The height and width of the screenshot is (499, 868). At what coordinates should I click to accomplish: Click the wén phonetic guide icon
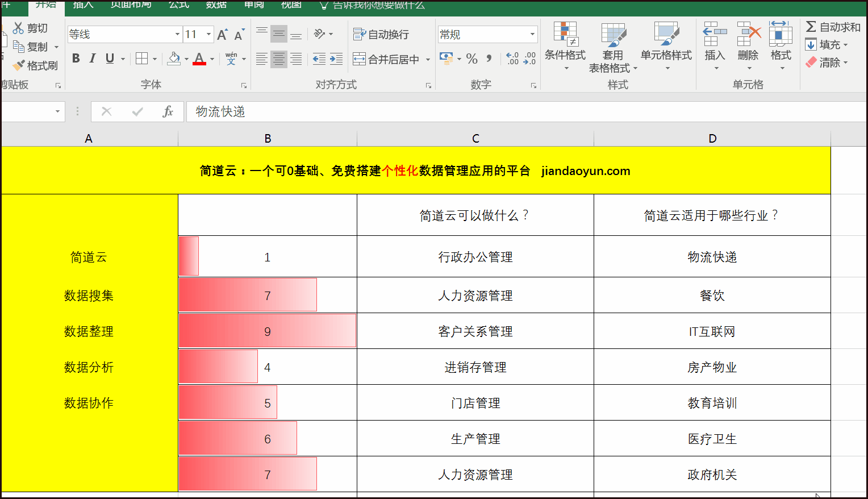231,59
